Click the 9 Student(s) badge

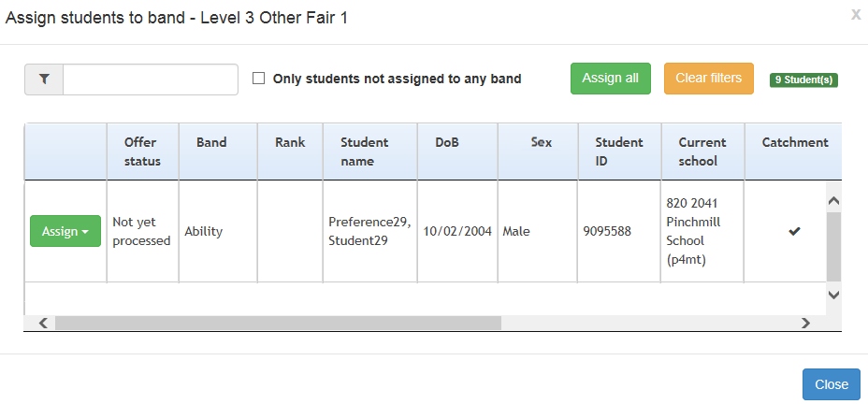(x=803, y=80)
